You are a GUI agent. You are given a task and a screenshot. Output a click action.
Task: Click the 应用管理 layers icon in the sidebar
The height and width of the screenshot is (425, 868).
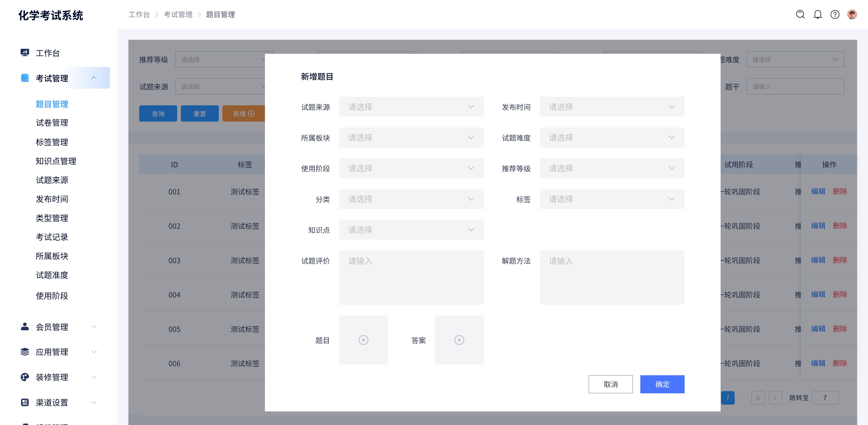click(25, 352)
